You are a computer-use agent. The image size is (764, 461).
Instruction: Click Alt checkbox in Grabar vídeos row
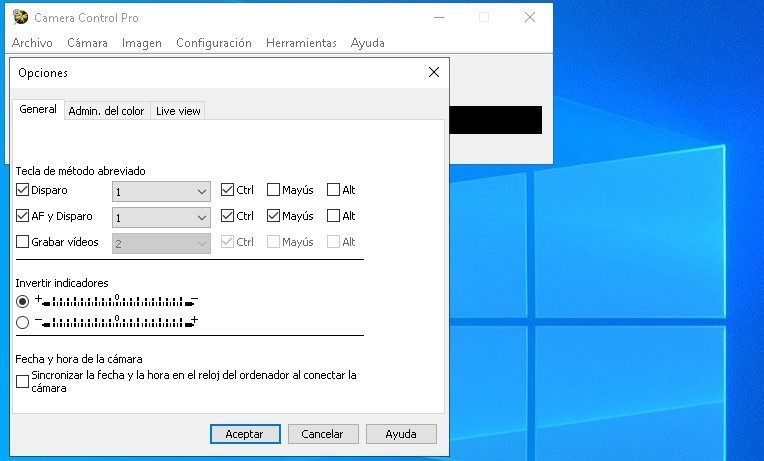(333, 241)
